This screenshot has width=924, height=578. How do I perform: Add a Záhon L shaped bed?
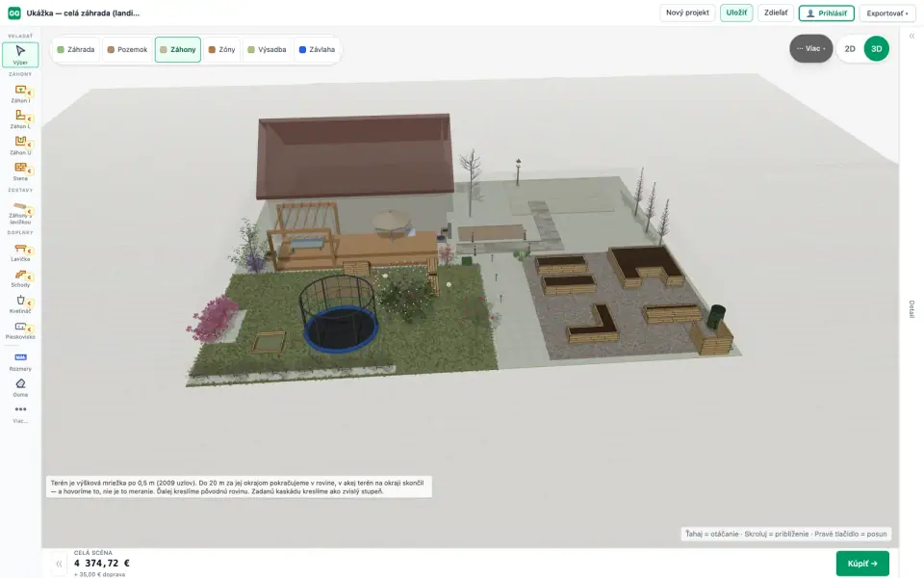point(20,119)
